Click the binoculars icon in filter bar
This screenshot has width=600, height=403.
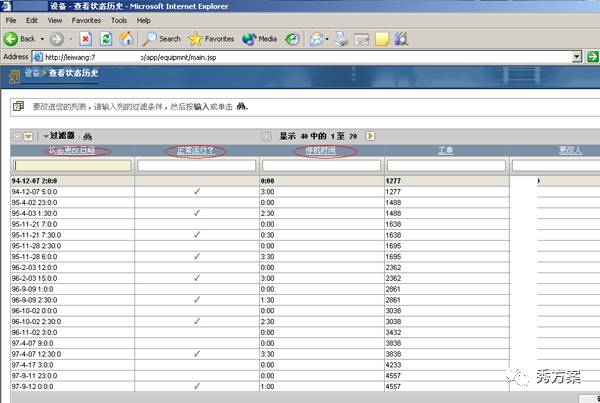coord(87,136)
